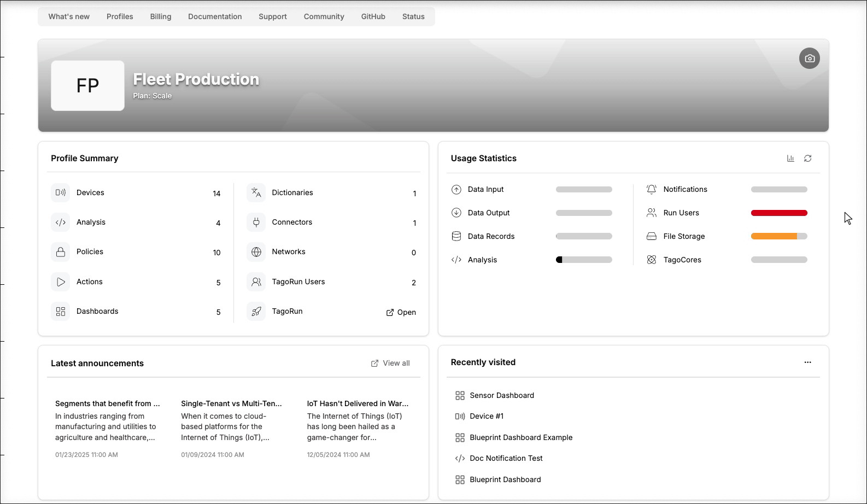Click the File Storage drive icon
Viewport: 867px width, 504px height.
click(652, 237)
